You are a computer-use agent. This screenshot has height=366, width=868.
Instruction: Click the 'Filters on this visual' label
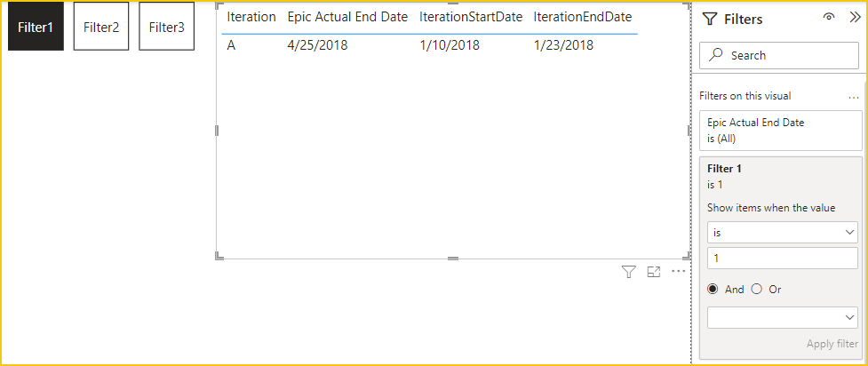pyautogui.click(x=745, y=96)
